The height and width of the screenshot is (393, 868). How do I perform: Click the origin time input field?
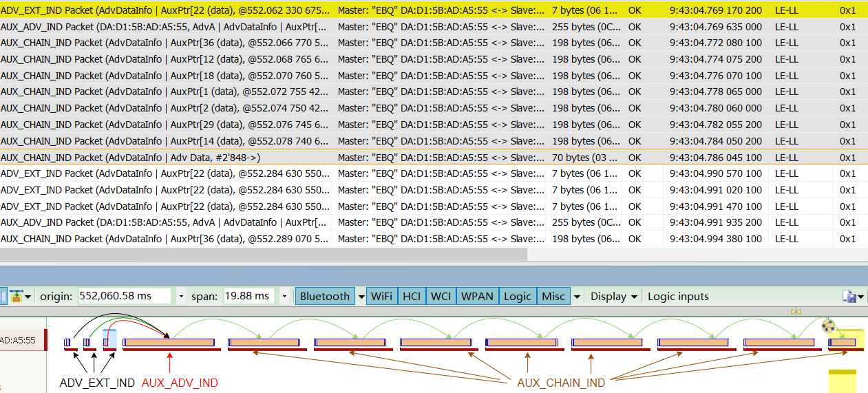coord(125,297)
